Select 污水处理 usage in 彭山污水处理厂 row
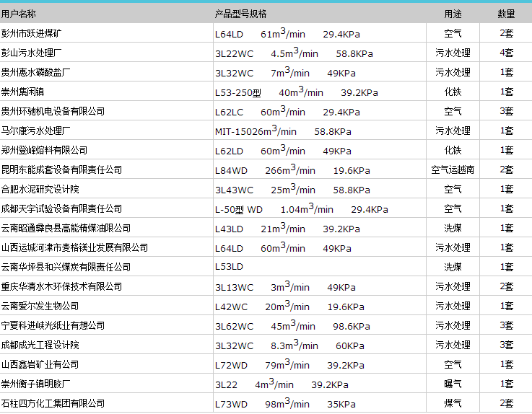 [453, 53]
